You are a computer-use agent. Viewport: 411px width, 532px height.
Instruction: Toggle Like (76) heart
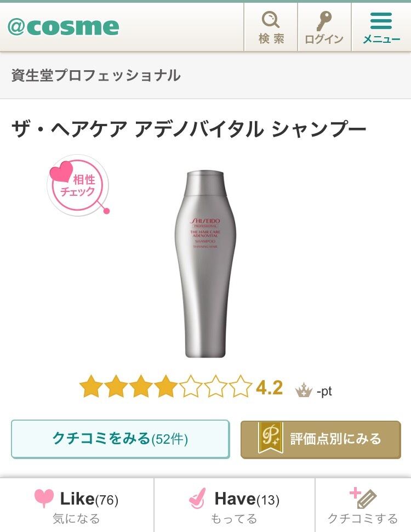[44, 498]
